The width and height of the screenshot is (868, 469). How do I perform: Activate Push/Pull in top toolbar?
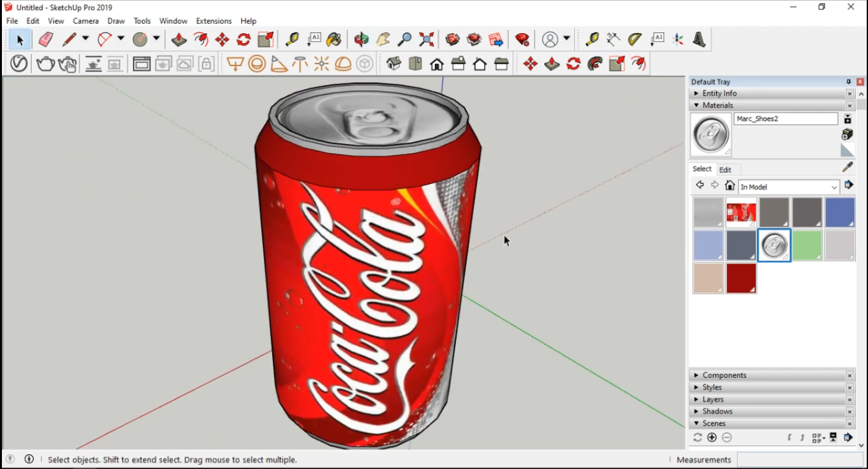point(179,40)
